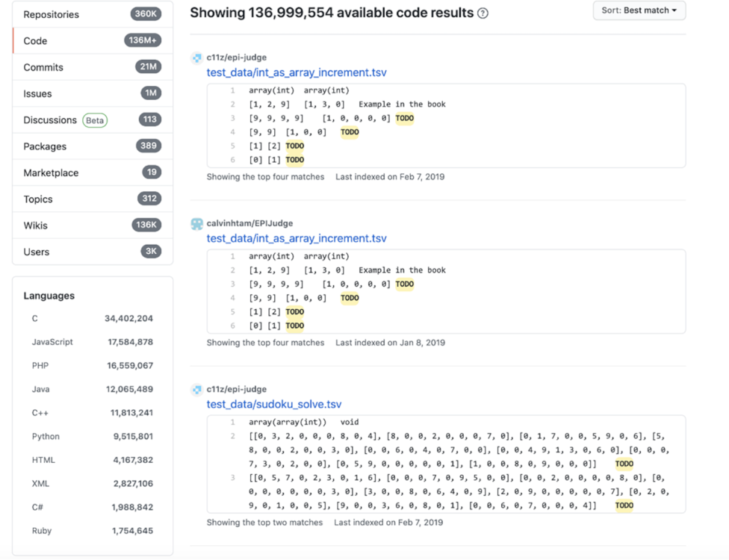Show Issues search results

point(37,93)
